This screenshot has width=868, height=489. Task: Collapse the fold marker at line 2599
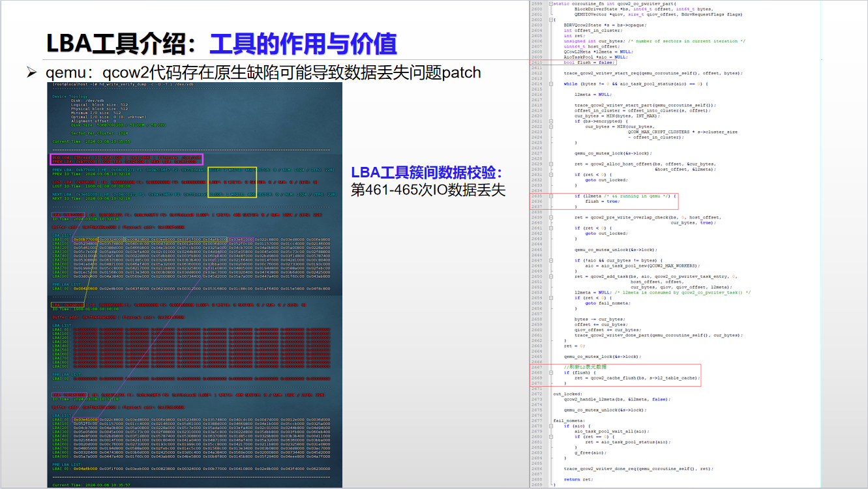point(551,3)
